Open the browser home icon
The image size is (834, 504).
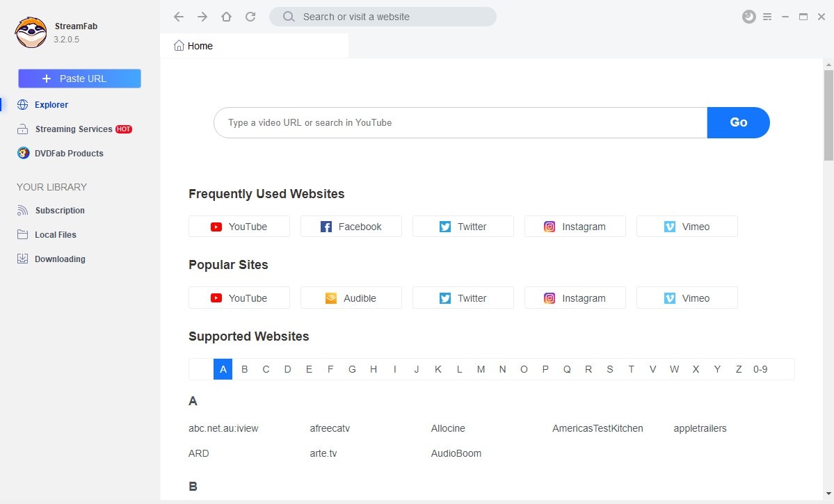[226, 17]
